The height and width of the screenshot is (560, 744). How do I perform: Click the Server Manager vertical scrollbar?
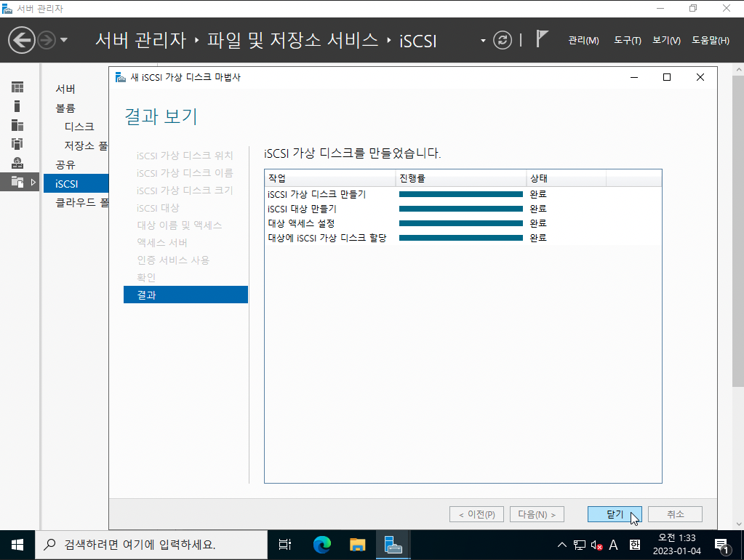click(738, 230)
